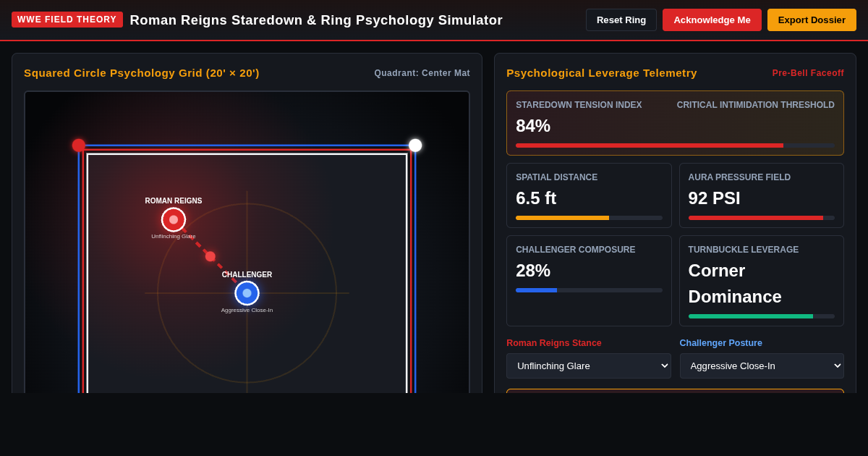The image size is (868, 456).
Task: Click the CHALLENGER name label on grid
Action: point(247,275)
